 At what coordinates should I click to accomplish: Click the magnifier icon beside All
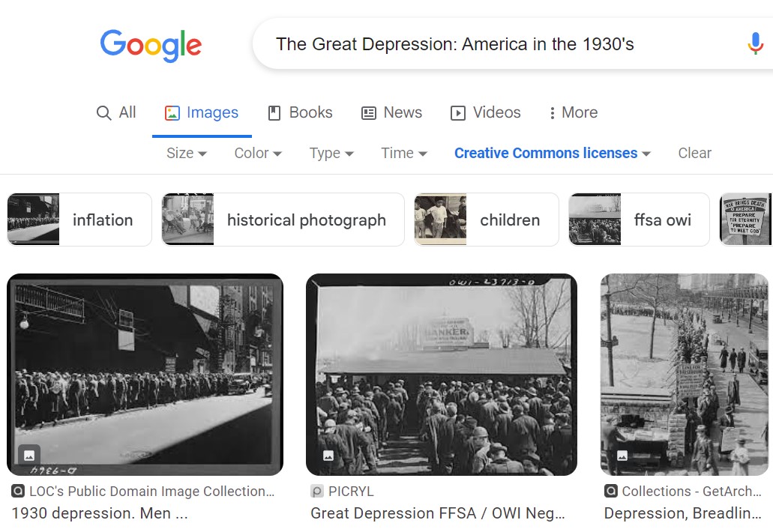(x=103, y=113)
